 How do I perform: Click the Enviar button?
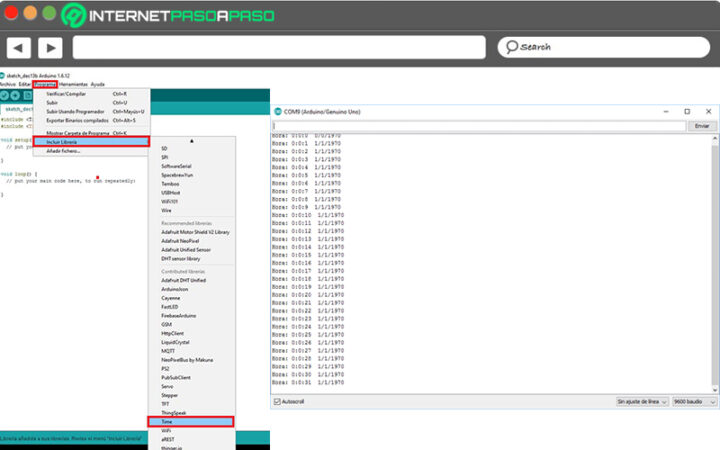point(701,127)
